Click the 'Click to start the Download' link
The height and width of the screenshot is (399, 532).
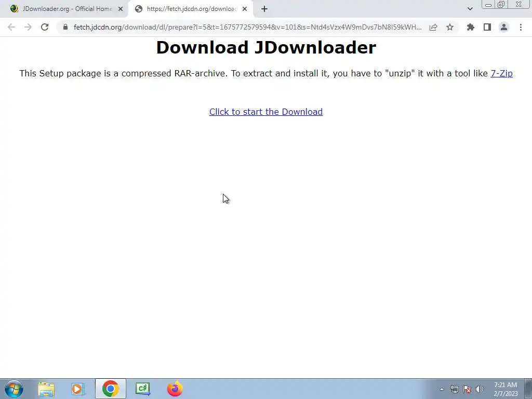pyautogui.click(x=265, y=112)
